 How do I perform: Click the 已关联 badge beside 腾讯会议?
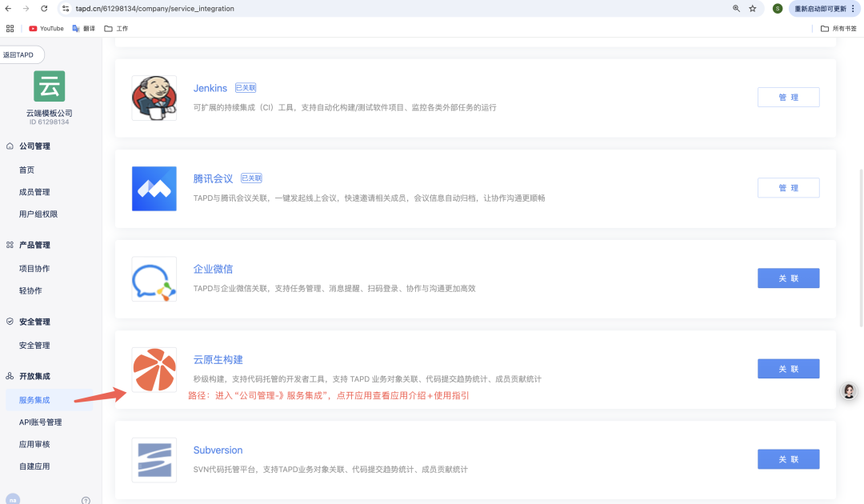pyautogui.click(x=251, y=178)
